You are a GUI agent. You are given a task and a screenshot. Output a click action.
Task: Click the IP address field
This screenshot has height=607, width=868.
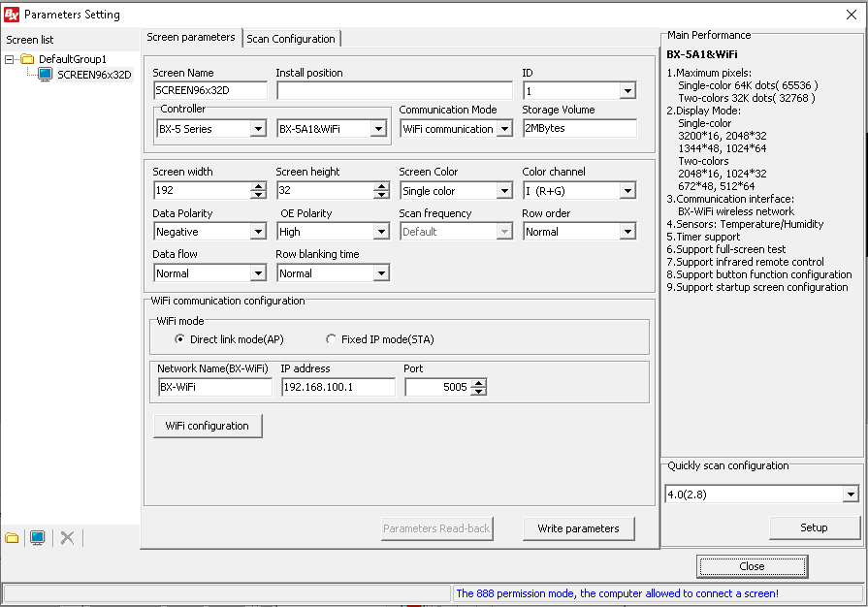point(338,387)
